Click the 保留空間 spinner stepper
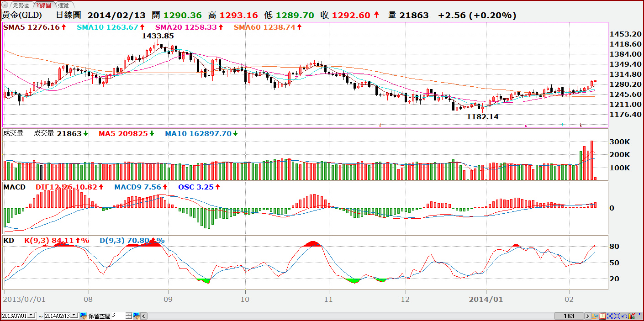The image size is (644, 321). coord(129,316)
